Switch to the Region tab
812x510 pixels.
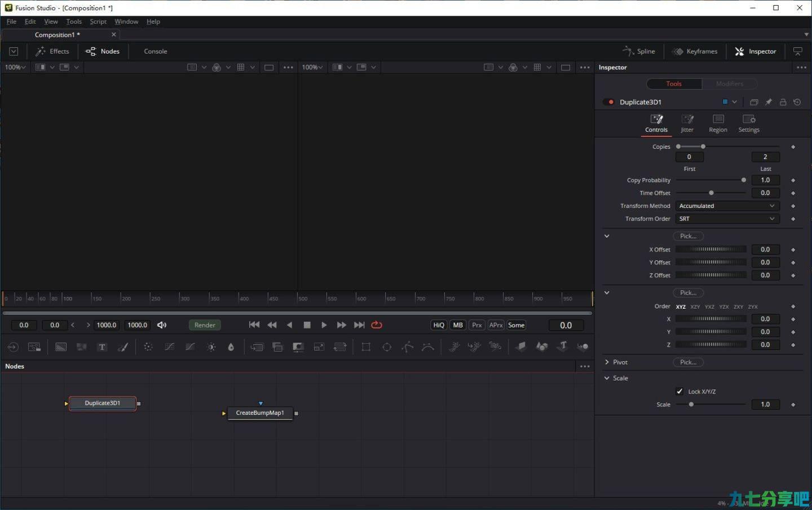(x=718, y=123)
